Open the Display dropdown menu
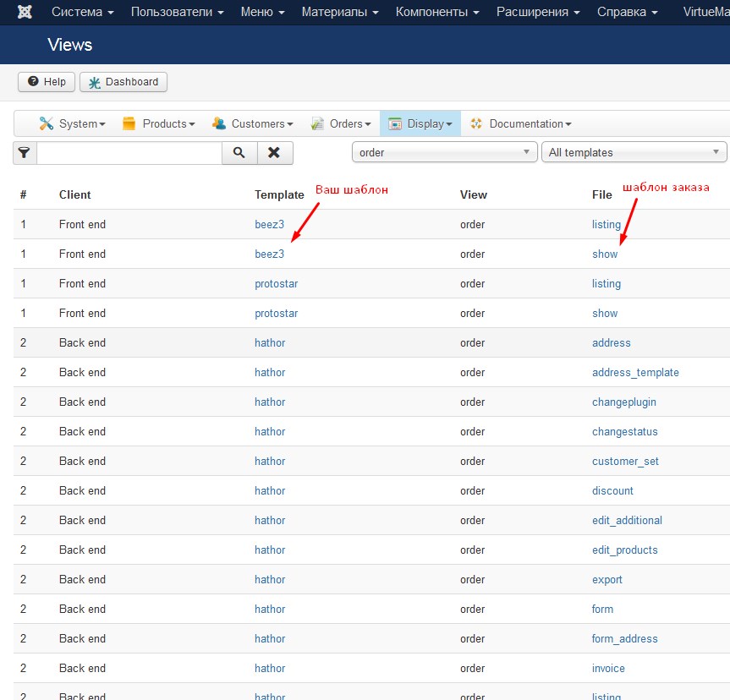This screenshot has width=730, height=700. 420,123
